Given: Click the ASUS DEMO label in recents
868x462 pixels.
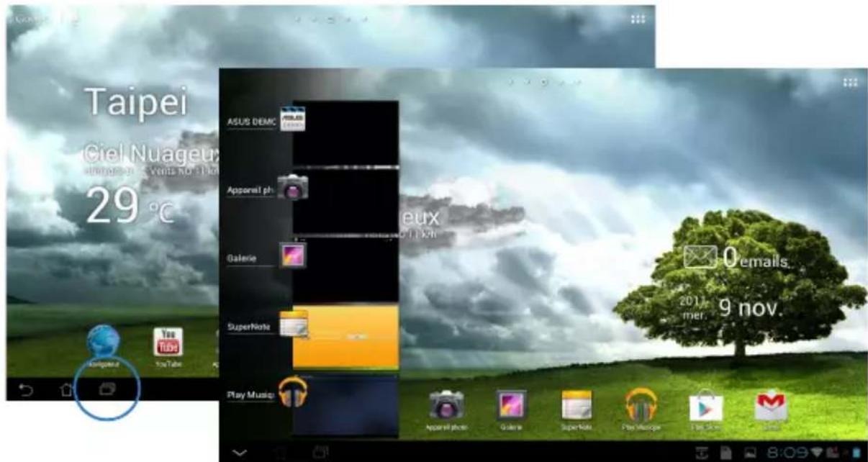Looking at the screenshot, I should tap(251, 121).
